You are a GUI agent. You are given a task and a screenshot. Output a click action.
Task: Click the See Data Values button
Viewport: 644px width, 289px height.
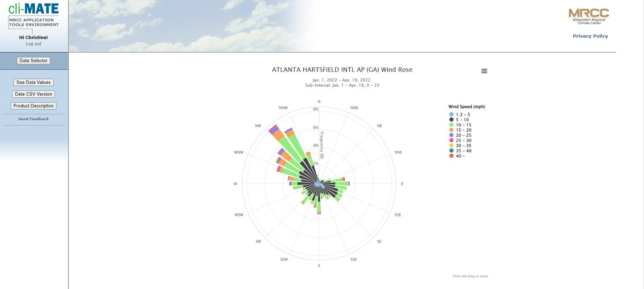[34, 83]
